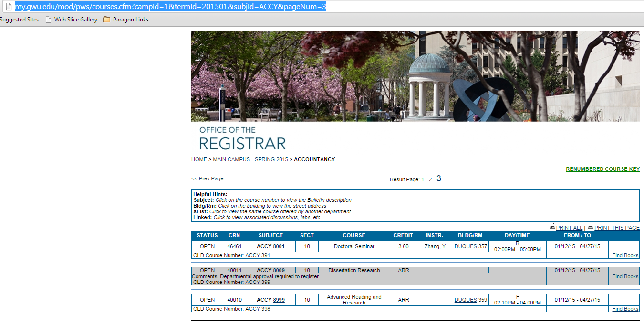
Task: Click OLD Course Number: ACCY 399 text
Action: (231, 282)
